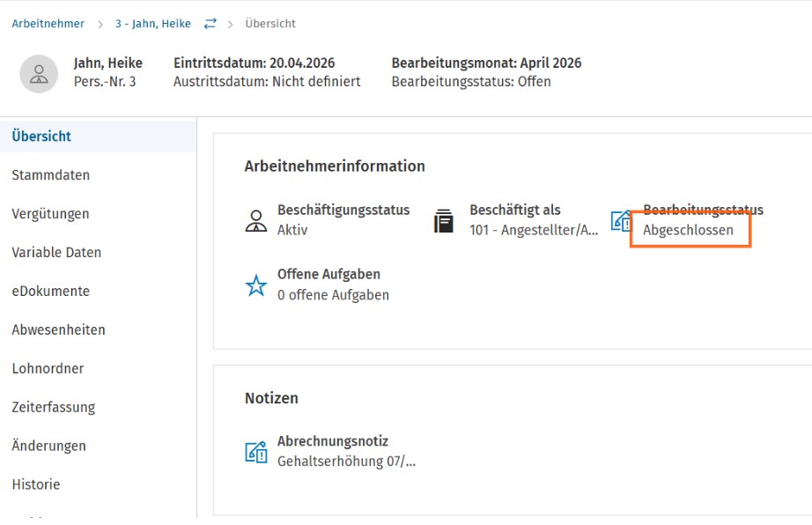The height and width of the screenshot is (525, 812).
Task: Select Übersicht in the sidebar
Action: click(98, 137)
